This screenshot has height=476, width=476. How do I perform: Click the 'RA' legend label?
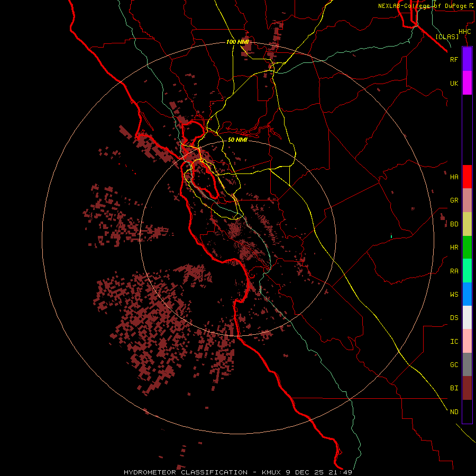454,271
